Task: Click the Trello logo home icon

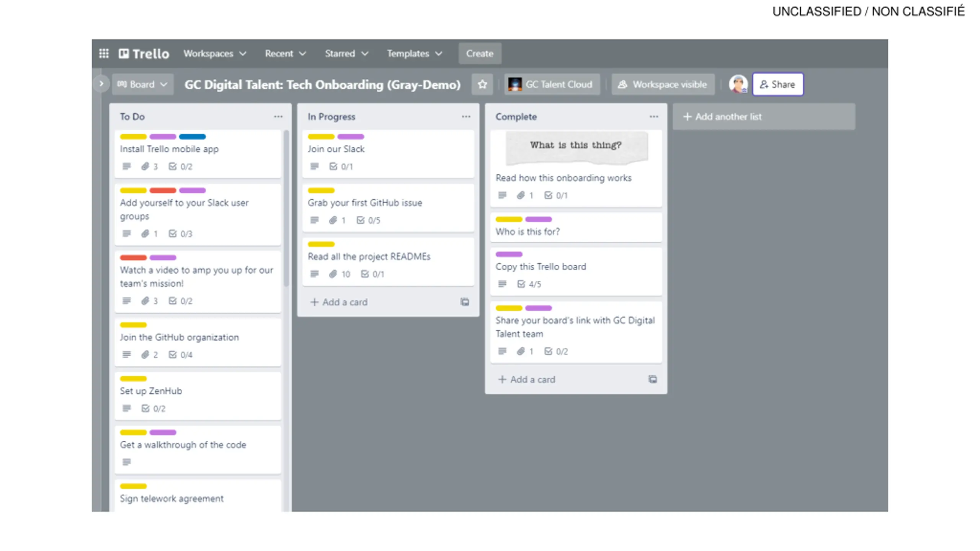Action: pyautogui.click(x=144, y=54)
